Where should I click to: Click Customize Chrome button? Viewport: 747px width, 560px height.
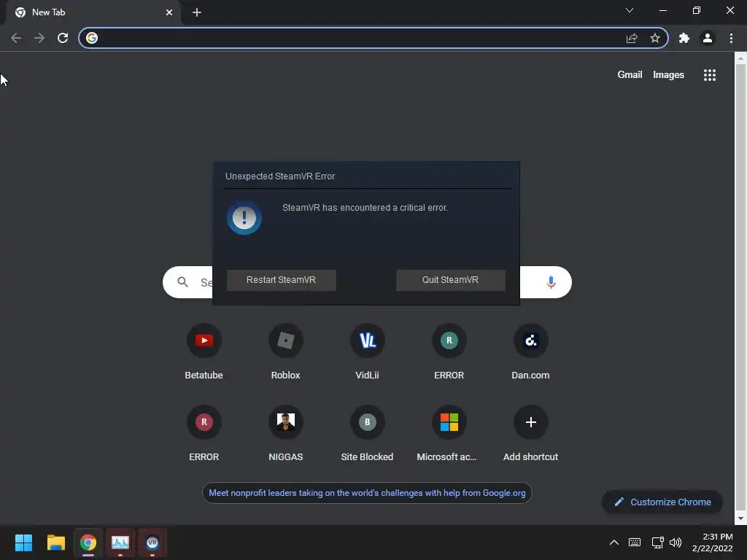click(x=662, y=502)
